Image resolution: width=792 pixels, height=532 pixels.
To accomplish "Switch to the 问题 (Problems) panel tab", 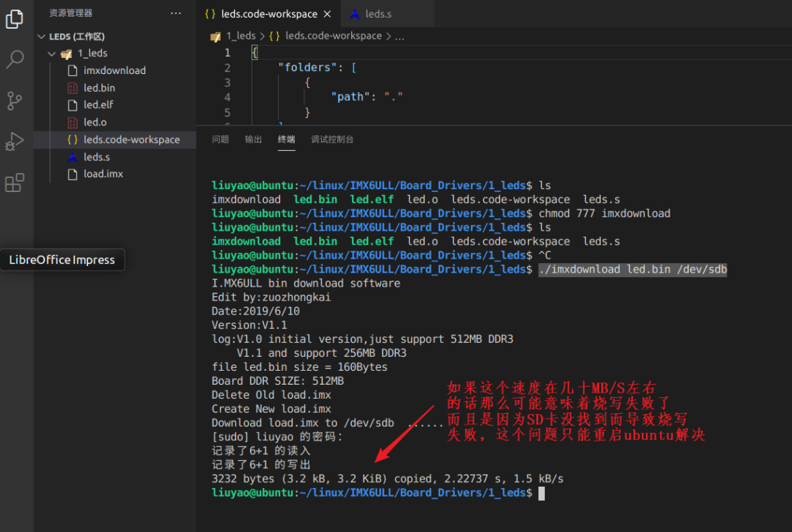I will [x=220, y=139].
